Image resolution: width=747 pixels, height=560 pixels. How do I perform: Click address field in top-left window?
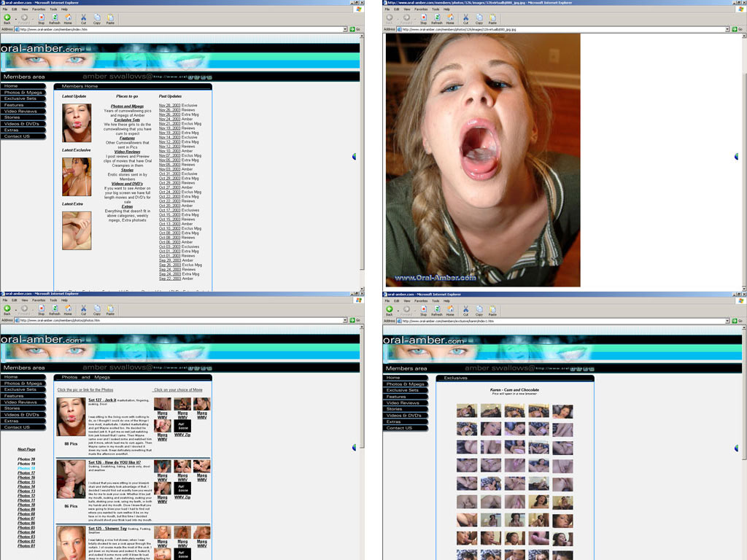tap(179, 29)
